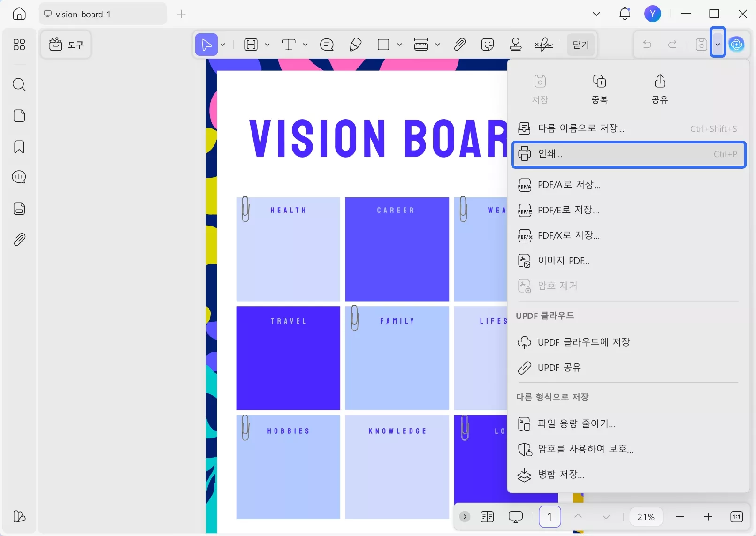Expand the measurement tool options arrow

point(437,45)
